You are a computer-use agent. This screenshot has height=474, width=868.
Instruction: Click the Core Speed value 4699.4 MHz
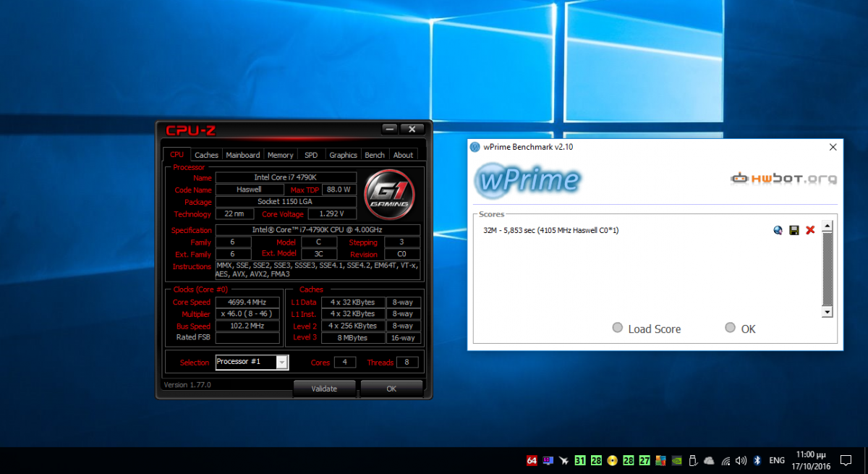tap(247, 302)
